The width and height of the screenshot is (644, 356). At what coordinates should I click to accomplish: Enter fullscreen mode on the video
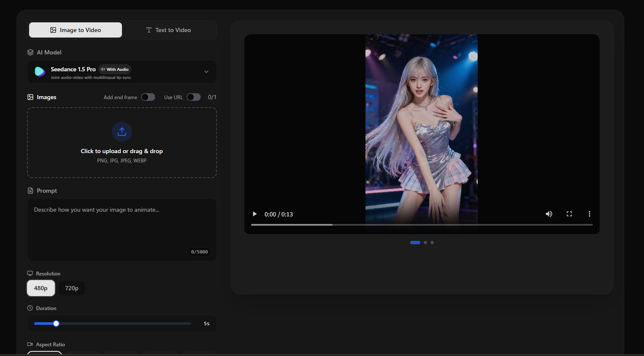click(x=569, y=214)
